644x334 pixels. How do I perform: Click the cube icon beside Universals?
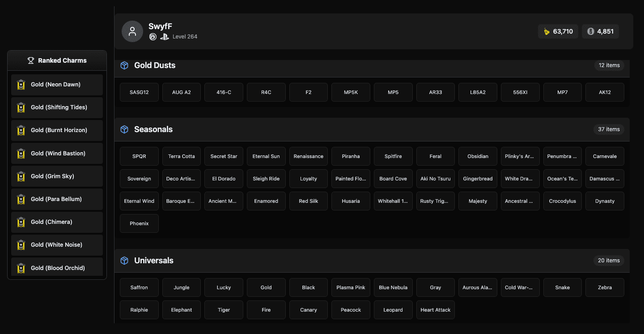pos(124,260)
